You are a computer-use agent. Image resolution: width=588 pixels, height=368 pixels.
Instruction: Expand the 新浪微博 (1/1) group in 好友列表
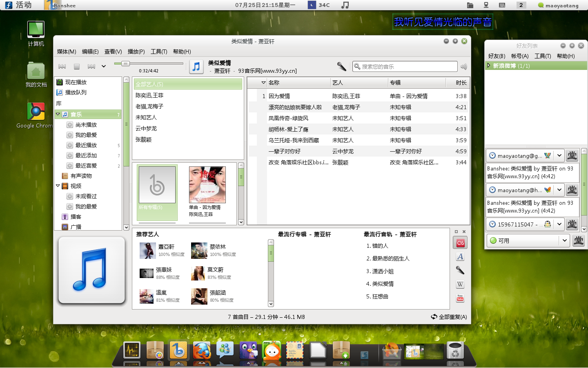(x=488, y=65)
